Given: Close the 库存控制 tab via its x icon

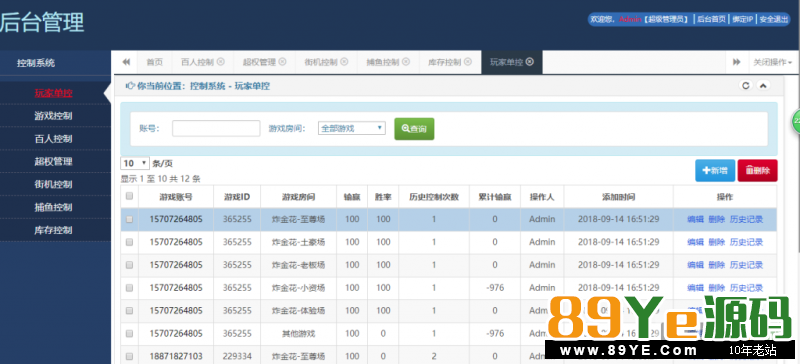Looking at the screenshot, I should tap(468, 62).
